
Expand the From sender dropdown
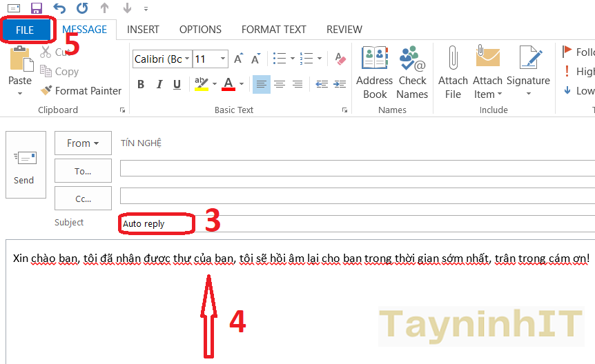[83, 143]
